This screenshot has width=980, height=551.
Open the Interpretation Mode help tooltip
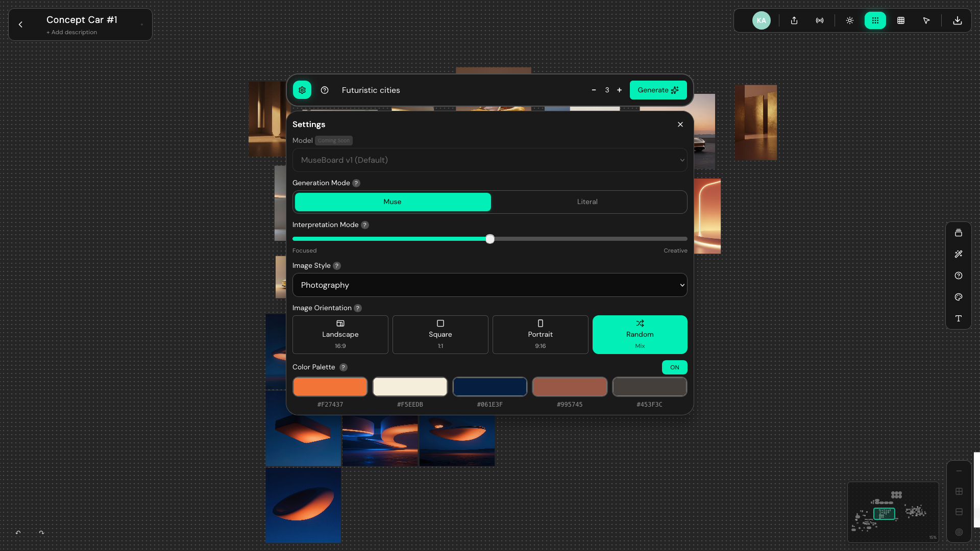click(365, 225)
